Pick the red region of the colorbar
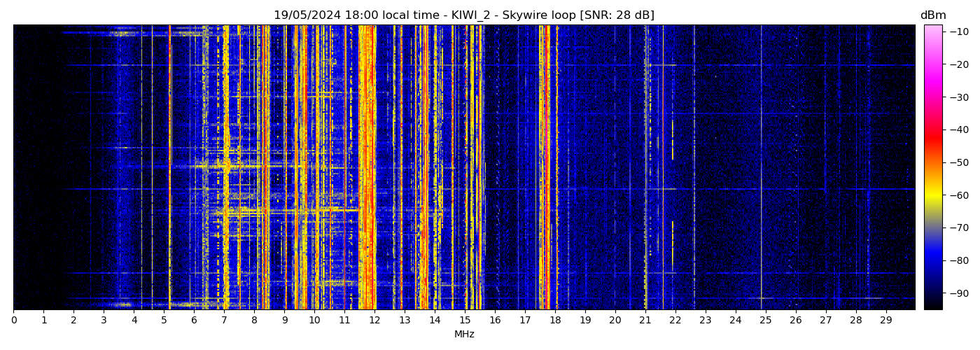Image resolution: width=980 pixels, height=350 pixels. [x=932, y=138]
